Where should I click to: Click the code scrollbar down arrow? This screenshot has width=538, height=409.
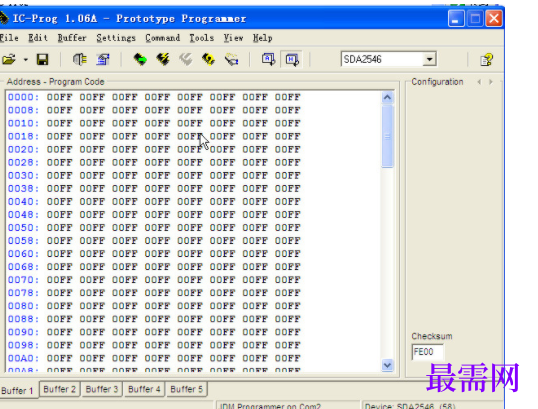click(387, 365)
